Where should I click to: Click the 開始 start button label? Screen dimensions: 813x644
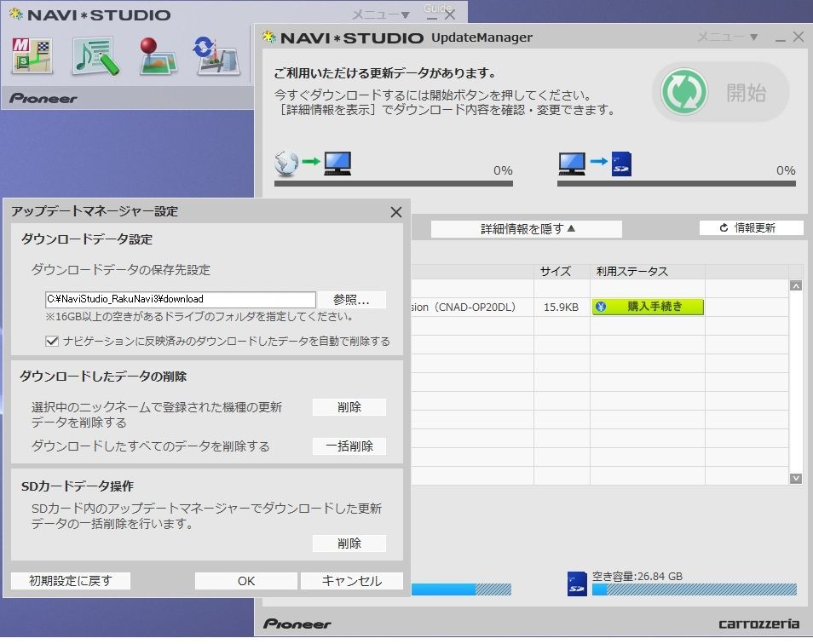click(x=747, y=93)
